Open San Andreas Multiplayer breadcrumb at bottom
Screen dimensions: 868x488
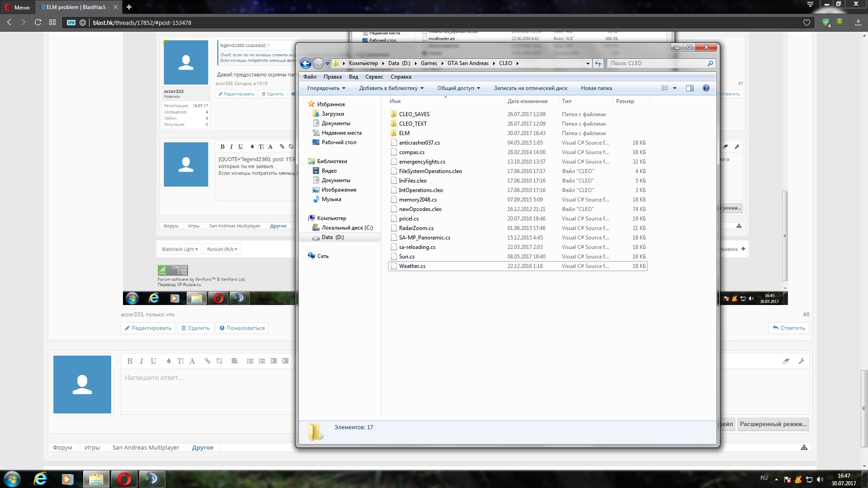coord(146,447)
